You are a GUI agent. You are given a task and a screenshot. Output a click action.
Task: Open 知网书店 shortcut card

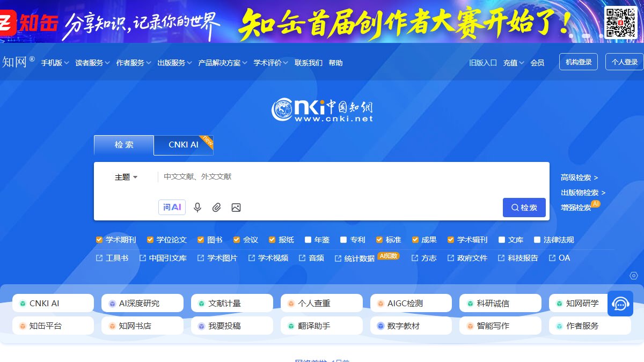click(x=142, y=326)
